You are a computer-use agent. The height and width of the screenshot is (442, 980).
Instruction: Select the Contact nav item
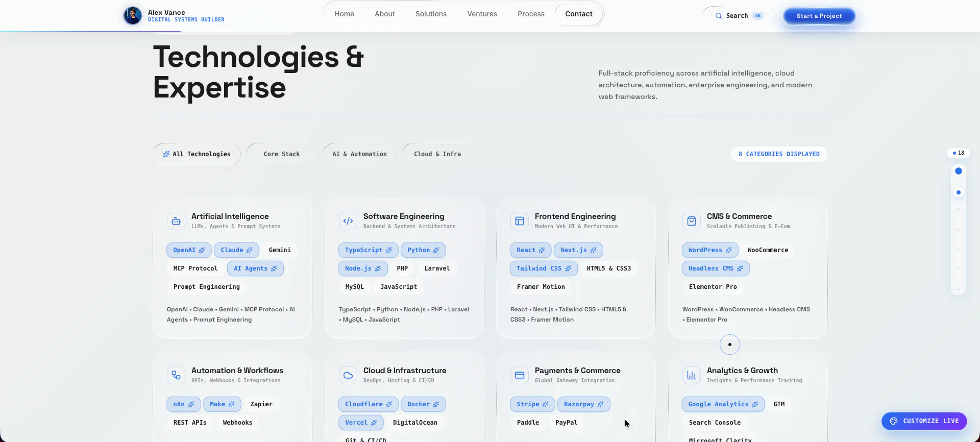[579, 14]
